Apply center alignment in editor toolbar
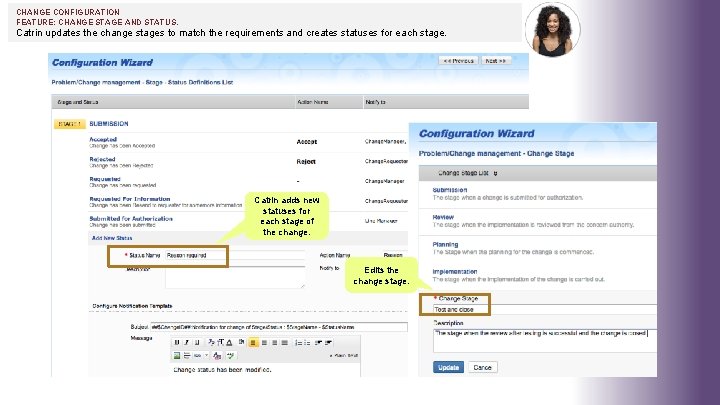720x405 pixels. [x=264, y=343]
